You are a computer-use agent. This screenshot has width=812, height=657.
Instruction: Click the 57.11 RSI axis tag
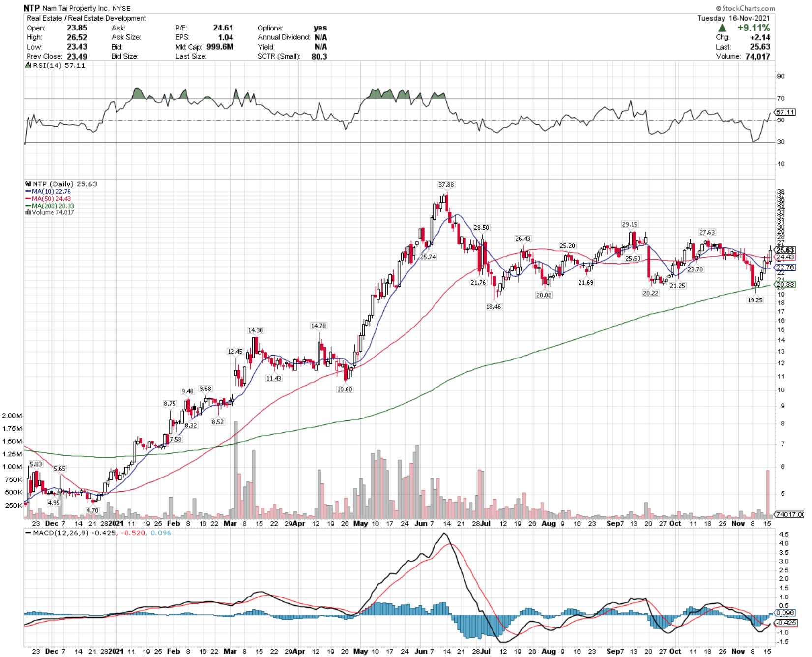(785, 112)
